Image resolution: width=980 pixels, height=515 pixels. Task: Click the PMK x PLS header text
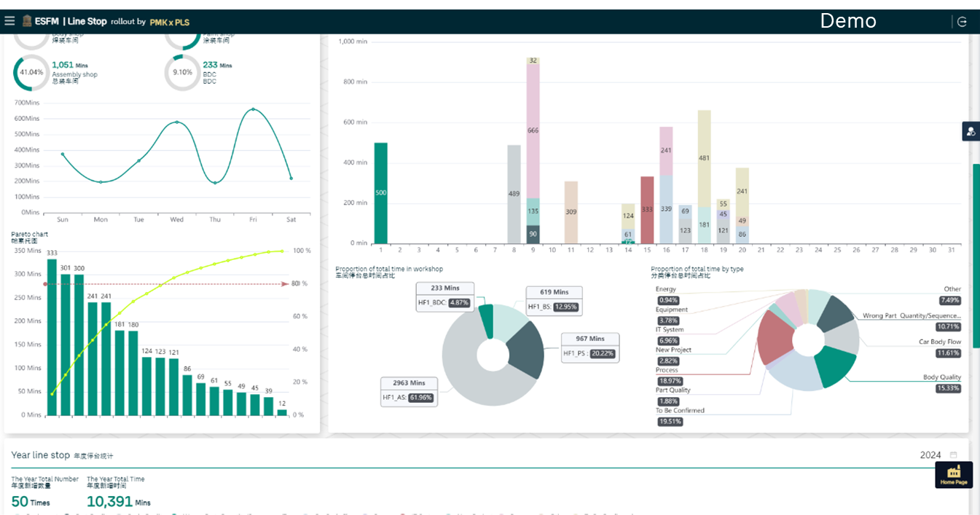point(169,22)
